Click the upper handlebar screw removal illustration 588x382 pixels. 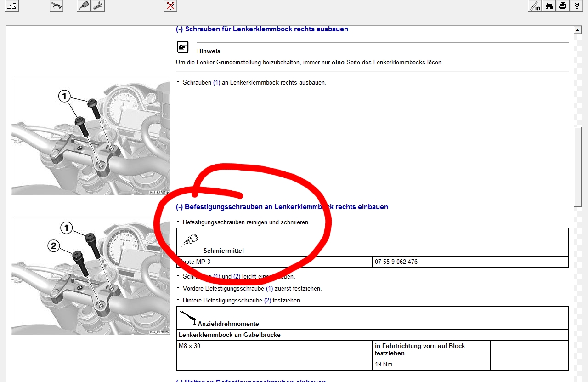90,136
